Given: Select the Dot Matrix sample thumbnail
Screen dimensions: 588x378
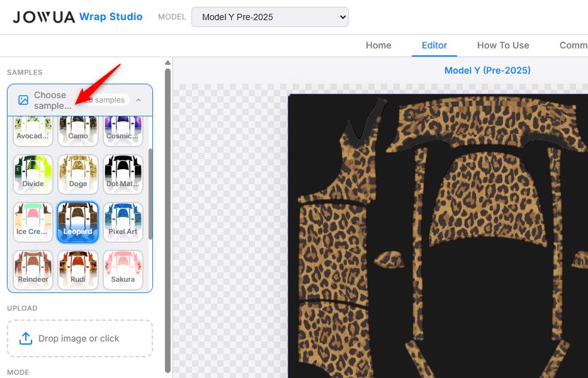Looking at the screenshot, I should tap(123, 174).
